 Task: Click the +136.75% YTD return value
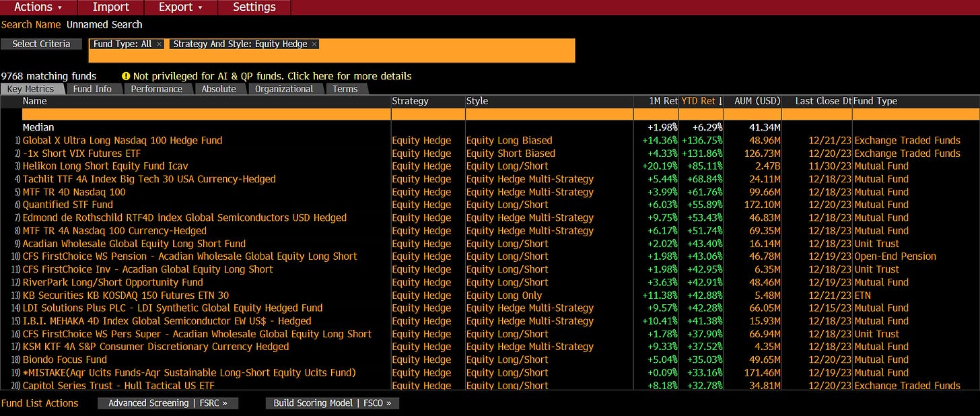click(701, 140)
